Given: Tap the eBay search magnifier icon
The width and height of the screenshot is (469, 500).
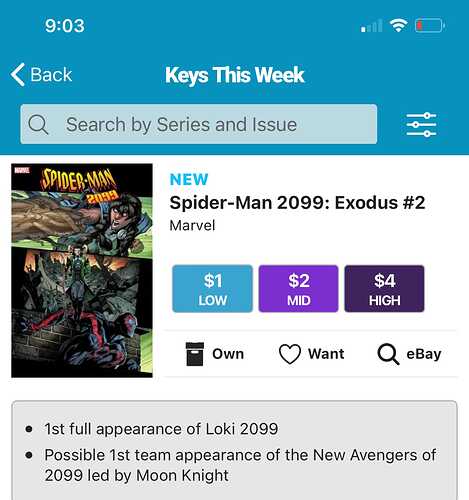Looking at the screenshot, I should coord(388,354).
